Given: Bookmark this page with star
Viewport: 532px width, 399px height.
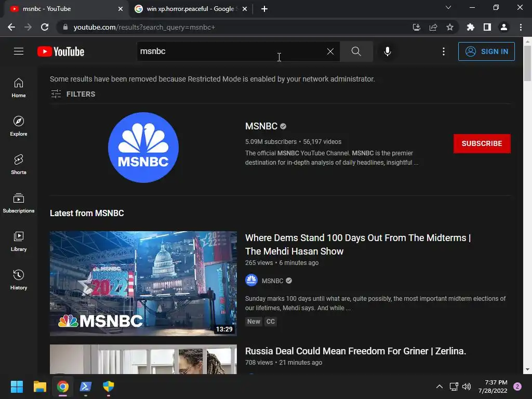Looking at the screenshot, I should [450, 27].
